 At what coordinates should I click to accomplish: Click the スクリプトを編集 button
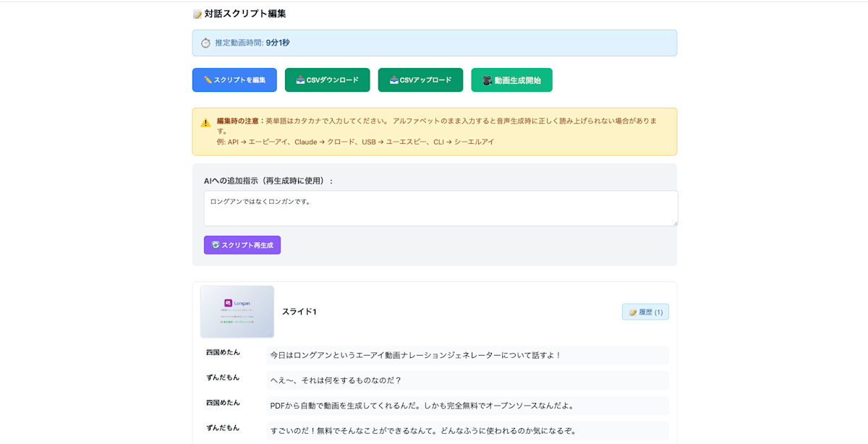tap(234, 80)
